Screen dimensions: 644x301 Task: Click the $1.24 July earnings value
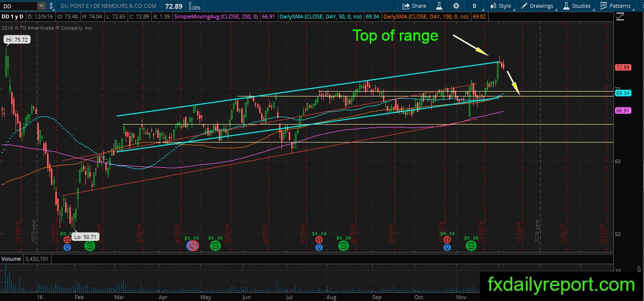319,233
